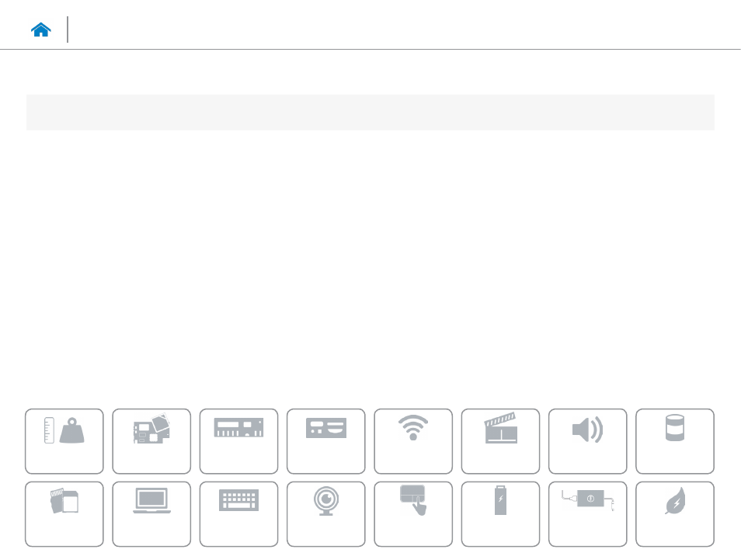Open the laptop display tile
The image size is (741, 560).
tap(151, 513)
